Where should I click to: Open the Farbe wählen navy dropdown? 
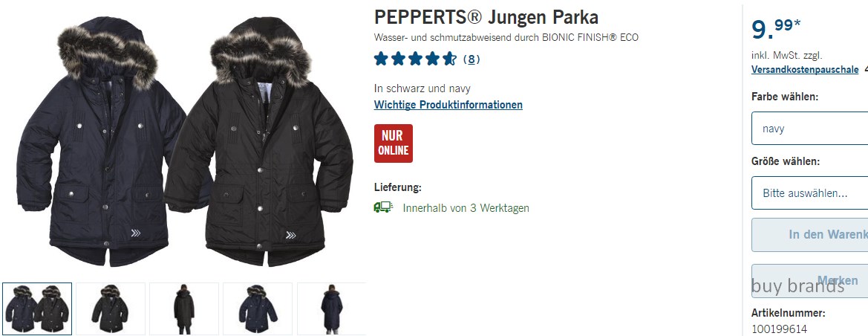(x=810, y=129)
